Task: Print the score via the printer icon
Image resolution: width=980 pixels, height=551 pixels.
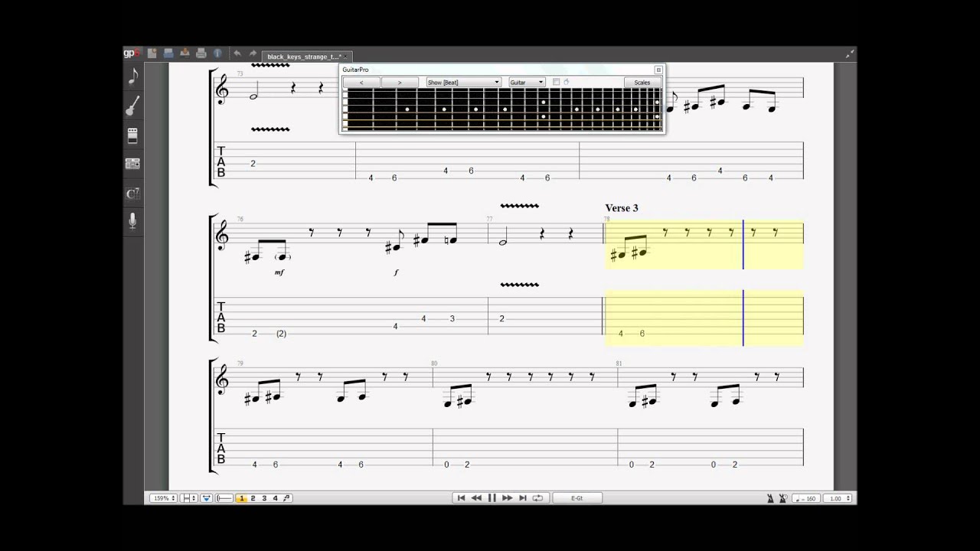Action: 201,54
